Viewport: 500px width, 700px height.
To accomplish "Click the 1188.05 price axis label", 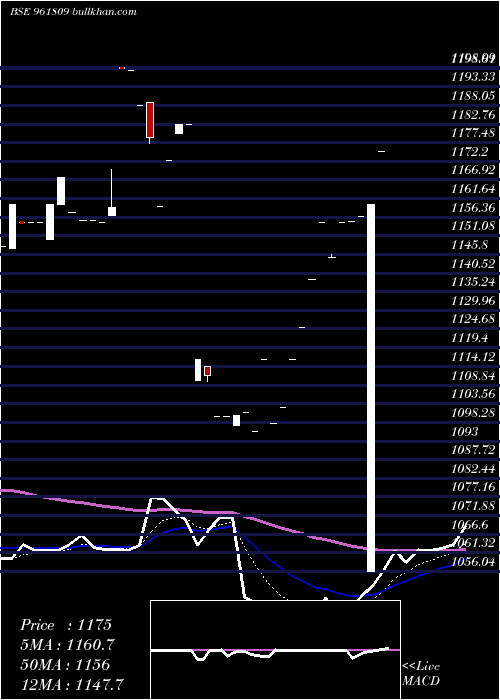I will tap(473, 96).
